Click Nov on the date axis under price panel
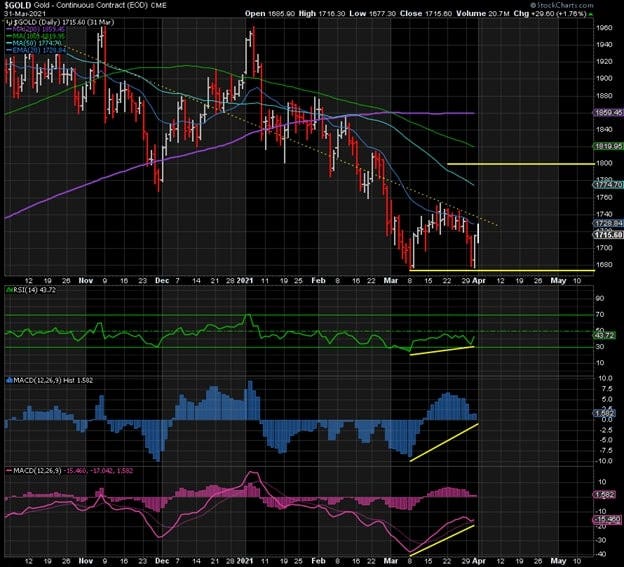 (86, 281)
